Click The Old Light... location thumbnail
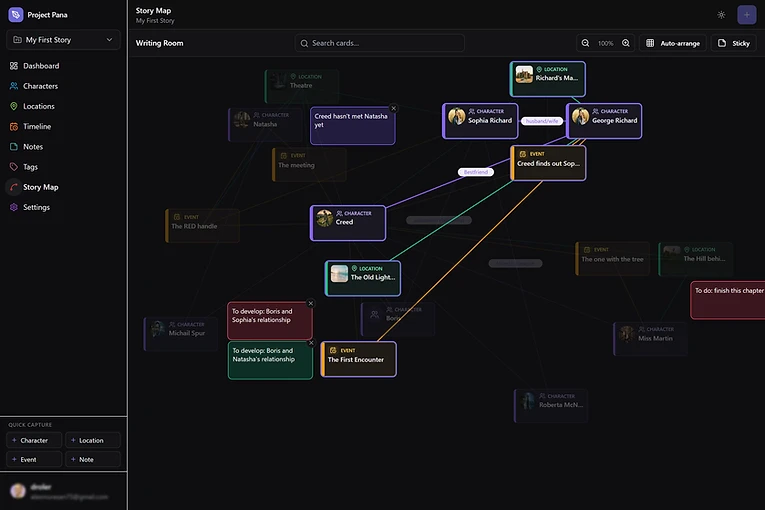 coord(339,273)
